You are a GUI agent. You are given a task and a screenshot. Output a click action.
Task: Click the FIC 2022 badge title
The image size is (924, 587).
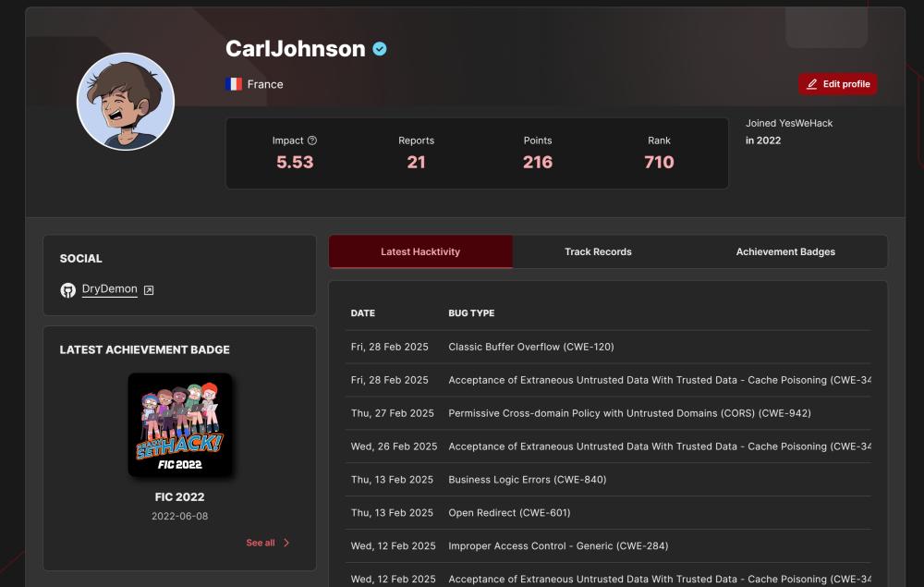(x=180, y=496)
